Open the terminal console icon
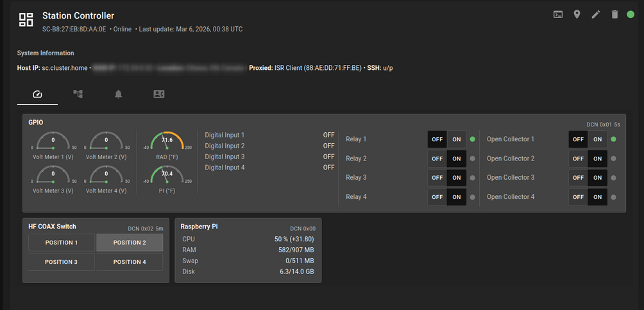The height and width of the screenshot is (310, 644). click(x=559, y=15)
